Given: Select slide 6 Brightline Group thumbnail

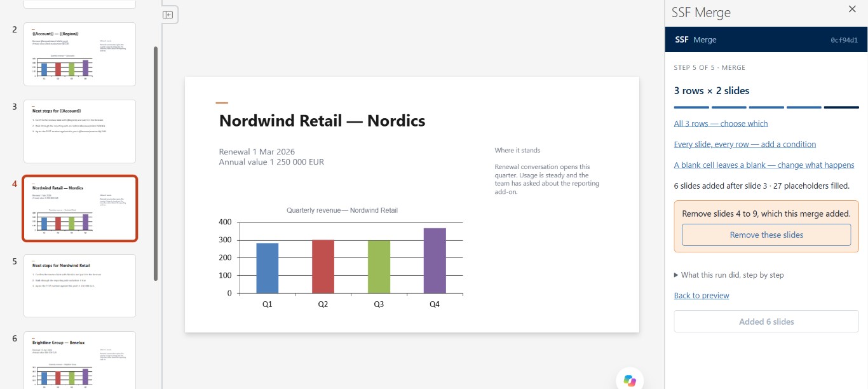Looking at the screenshot, I should (80, 360).
